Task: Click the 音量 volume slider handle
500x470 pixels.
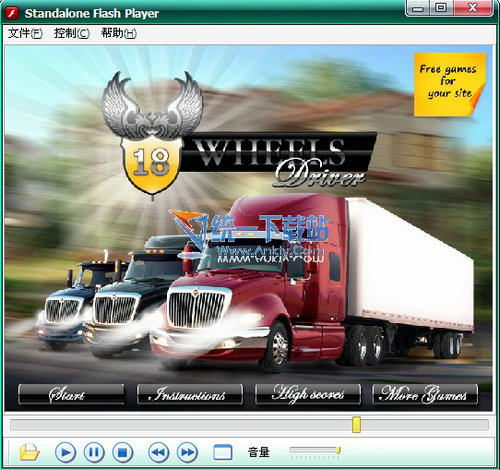Action: click(338, 450)
